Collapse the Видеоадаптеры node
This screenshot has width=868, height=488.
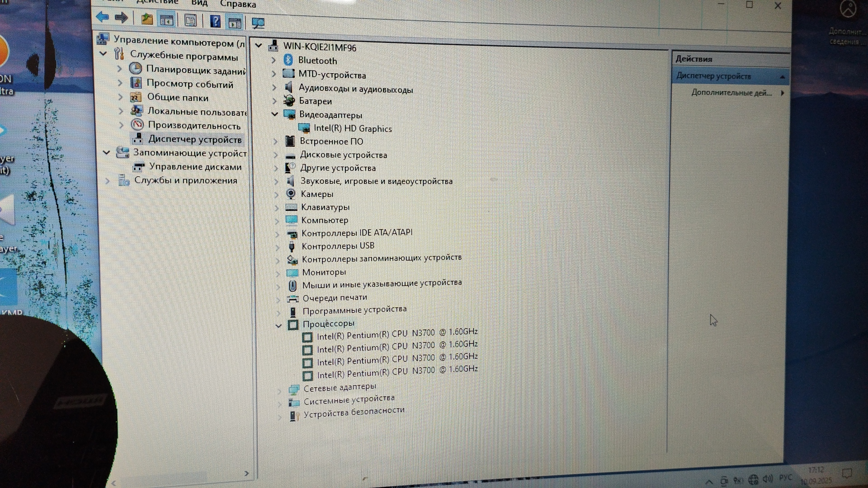tap(274, 114)
